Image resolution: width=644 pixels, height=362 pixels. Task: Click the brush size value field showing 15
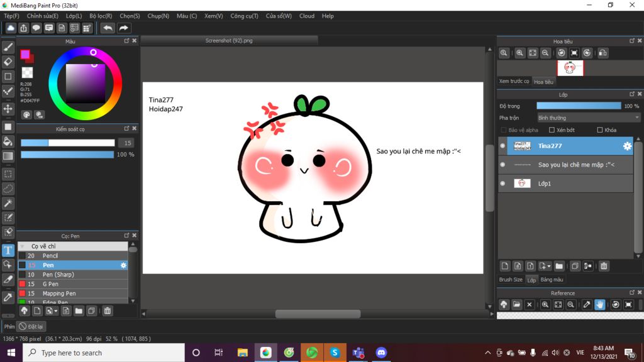[x=127, y=143]
